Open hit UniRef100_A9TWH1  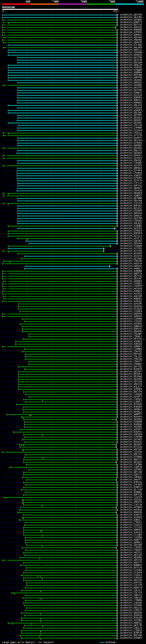(131, 20)
